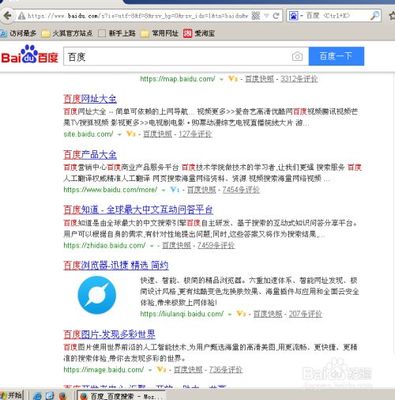The width and height of the screenshot is (395, 400).
Task: Click the Baidu logo
Action: [30, 54]
